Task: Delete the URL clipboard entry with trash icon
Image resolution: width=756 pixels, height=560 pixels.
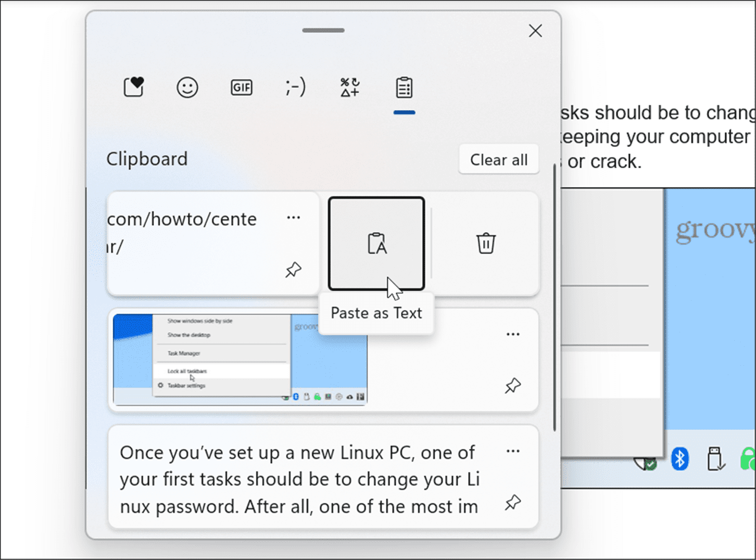Action: (x=486, y=243)
